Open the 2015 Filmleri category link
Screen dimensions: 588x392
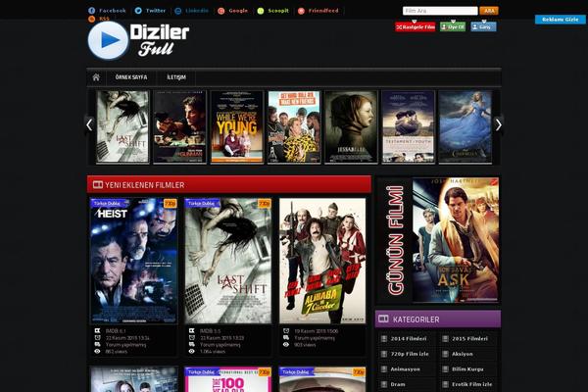(x=469, y=339)
